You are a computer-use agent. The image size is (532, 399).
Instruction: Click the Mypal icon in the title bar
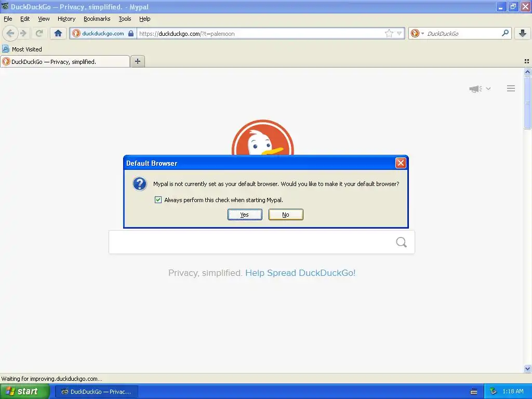click(x=5, y=6)
